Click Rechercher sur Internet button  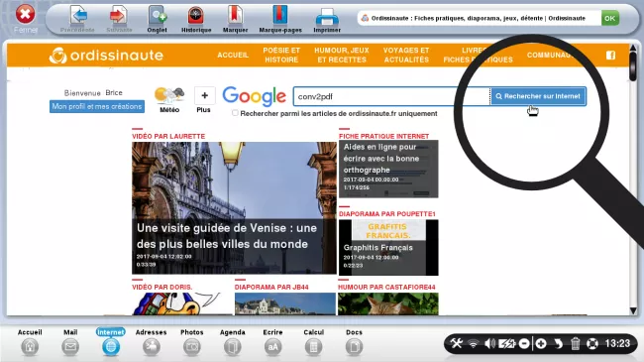538,96
